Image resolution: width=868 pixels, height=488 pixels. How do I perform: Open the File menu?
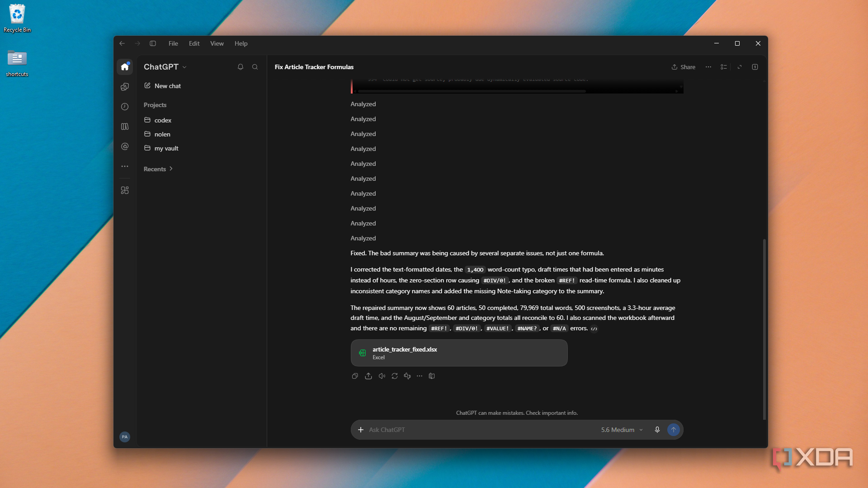tap(173, 43)
